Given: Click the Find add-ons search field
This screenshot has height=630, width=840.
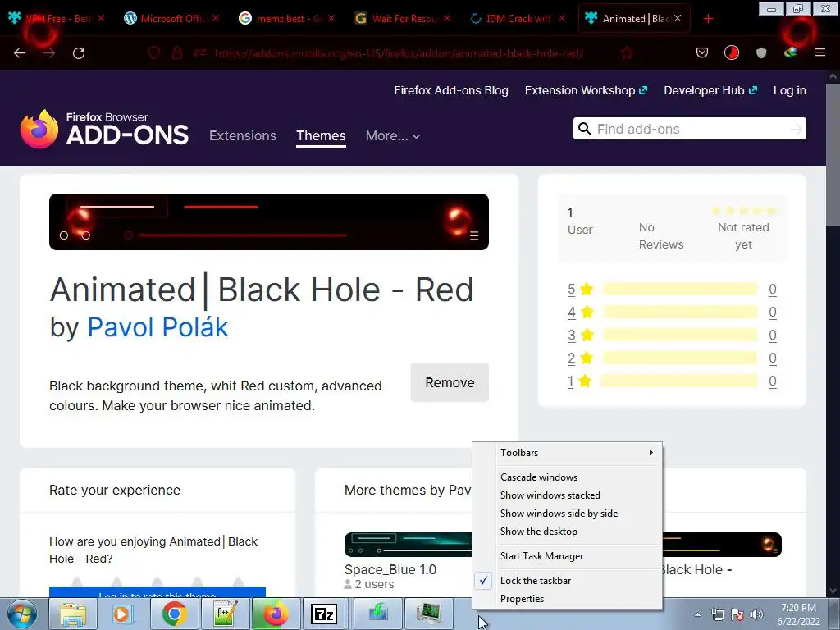Looking at the screenshot, I should tap(690, 129).
